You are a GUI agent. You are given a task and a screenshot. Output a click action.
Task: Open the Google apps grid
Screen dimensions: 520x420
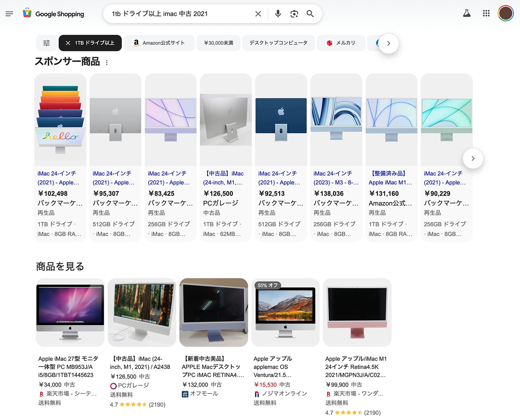click(486, 14)
